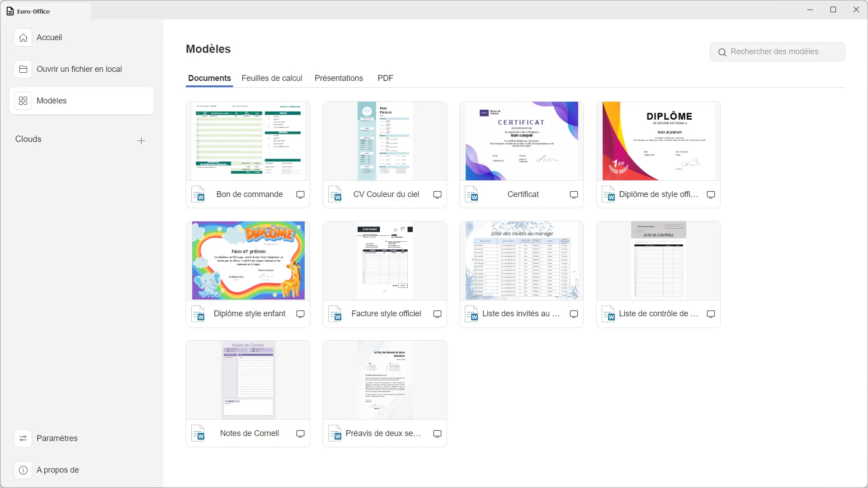868x488 pixels.
Task: Open the Bon de commande template thumbnail
Action: coord(248,141)
